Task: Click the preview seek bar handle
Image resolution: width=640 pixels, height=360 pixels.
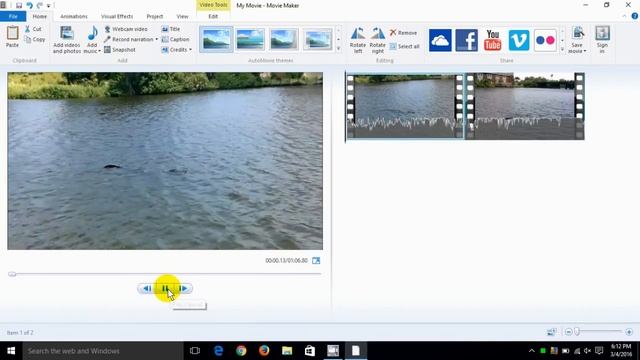Action: pos(12,274)
